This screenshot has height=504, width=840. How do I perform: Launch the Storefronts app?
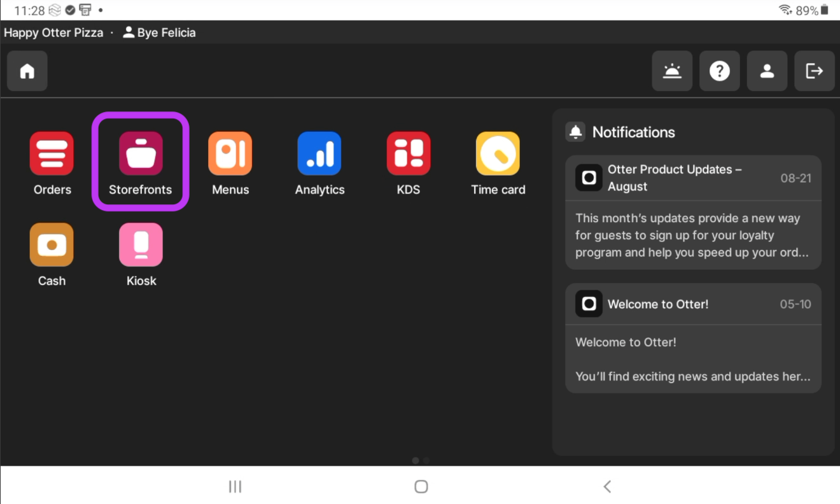141,154
